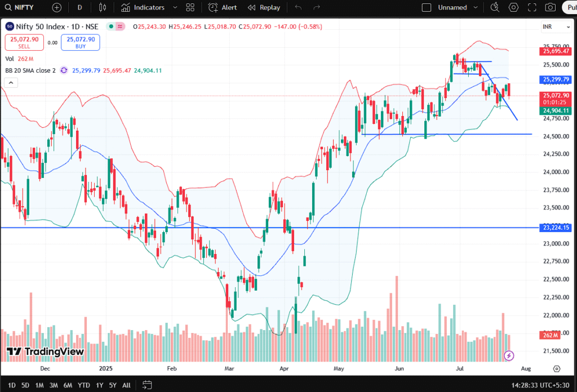Viewport: 577px width, 392px height.
Task: Click the 0.00 spread value between Sell and Buy
Action: point(52,43)
